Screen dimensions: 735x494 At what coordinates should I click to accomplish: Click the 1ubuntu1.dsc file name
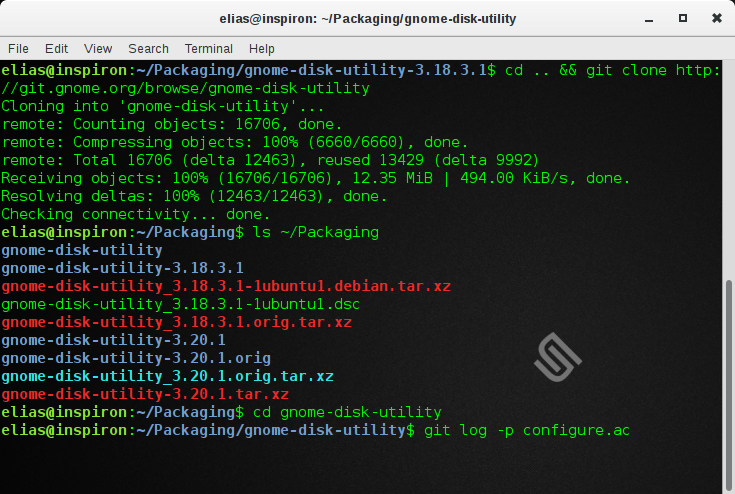(180, 304)
